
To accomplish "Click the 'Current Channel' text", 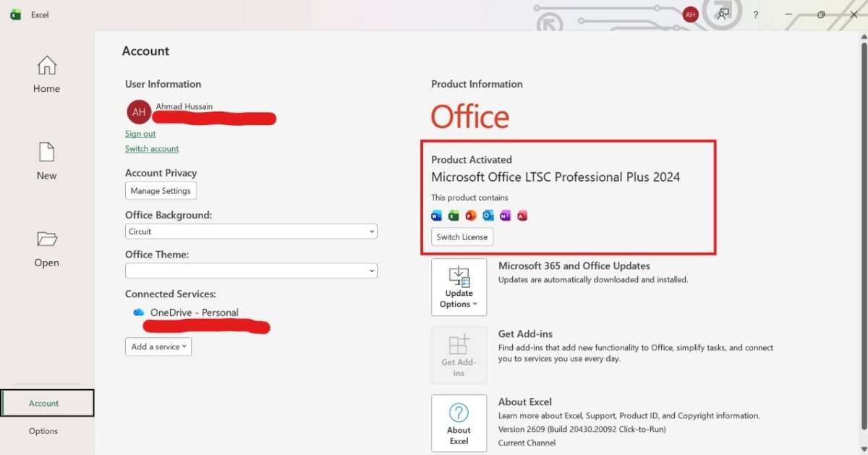I will click(527, 442).
